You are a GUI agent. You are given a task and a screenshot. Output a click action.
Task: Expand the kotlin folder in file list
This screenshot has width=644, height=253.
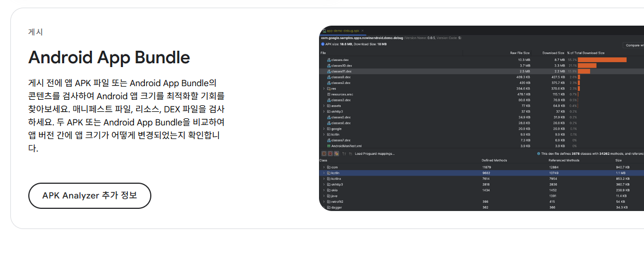[x=324, y=135]
